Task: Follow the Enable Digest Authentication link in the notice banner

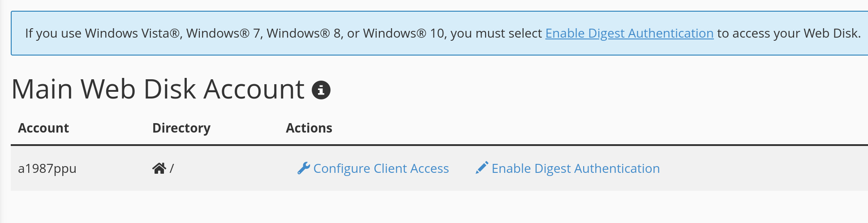Action: (629, 33)
